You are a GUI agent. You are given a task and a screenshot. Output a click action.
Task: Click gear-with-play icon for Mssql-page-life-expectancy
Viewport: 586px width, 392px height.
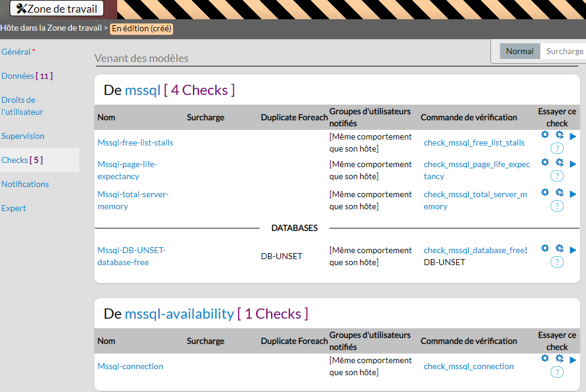[559, 162]
